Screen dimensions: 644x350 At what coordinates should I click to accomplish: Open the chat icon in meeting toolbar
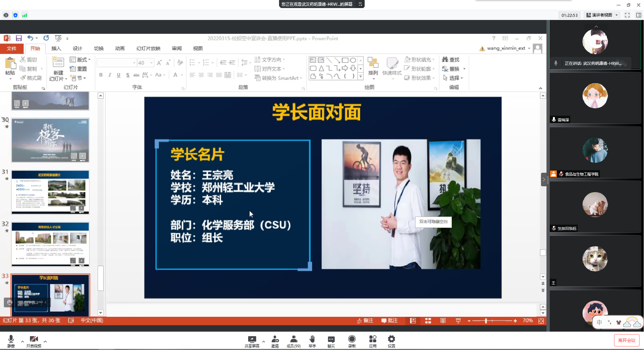click(331, 339)
